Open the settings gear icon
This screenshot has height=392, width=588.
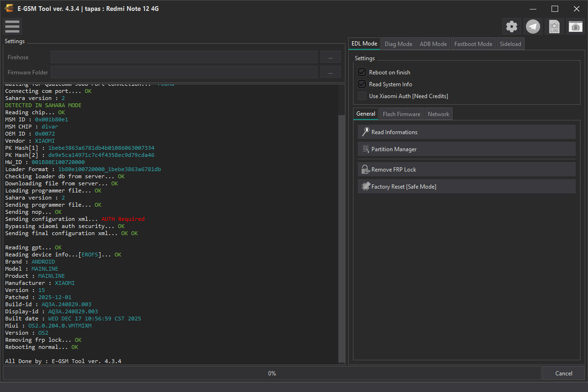pyautogui.click(x=512, y=27)
